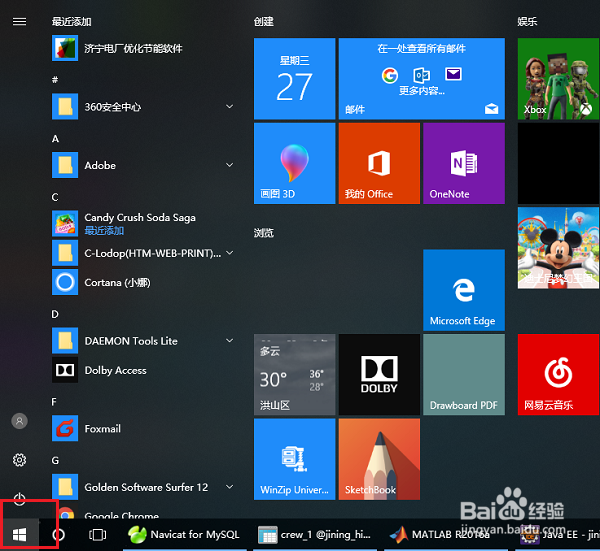Switch to crew_1 @jining window on taskbar

(315, 535)
